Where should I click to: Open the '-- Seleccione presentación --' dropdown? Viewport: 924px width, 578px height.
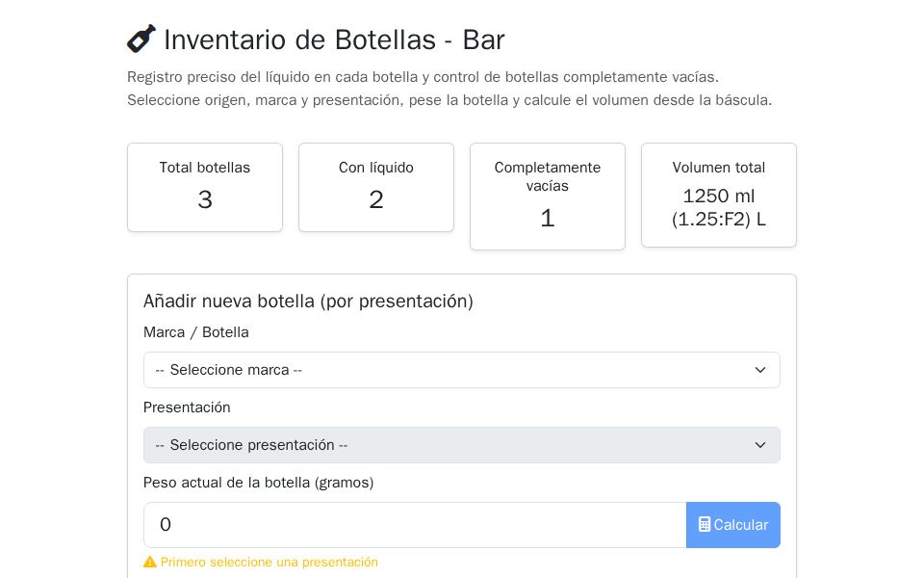[462, 445]
